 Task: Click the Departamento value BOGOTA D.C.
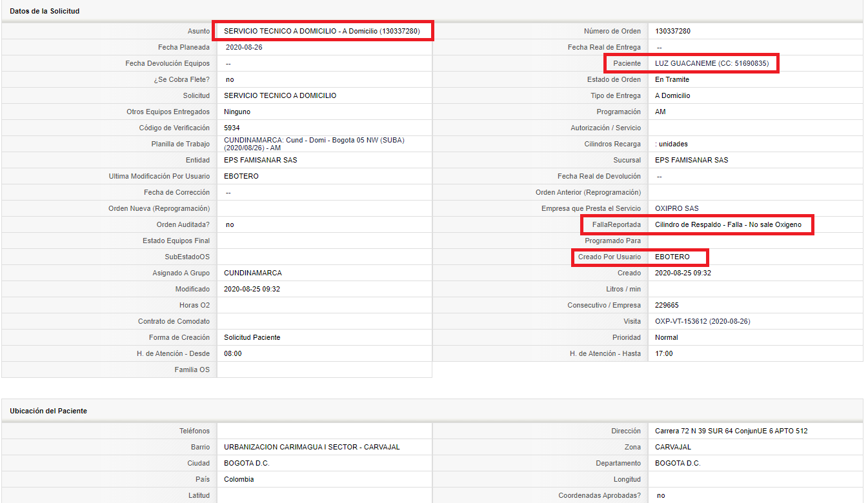[x=678, y=463]
